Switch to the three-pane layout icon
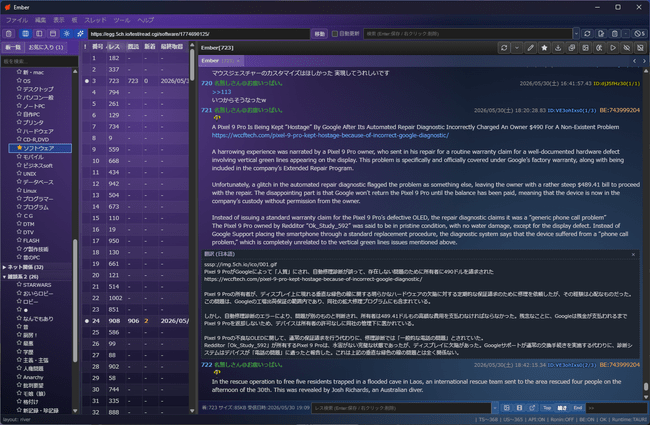 (x=25, y=34)
